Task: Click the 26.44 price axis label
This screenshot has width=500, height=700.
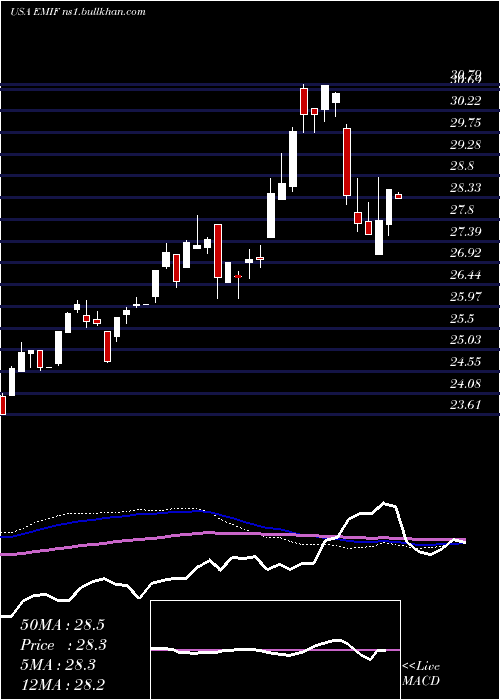Action: (466, 275)
